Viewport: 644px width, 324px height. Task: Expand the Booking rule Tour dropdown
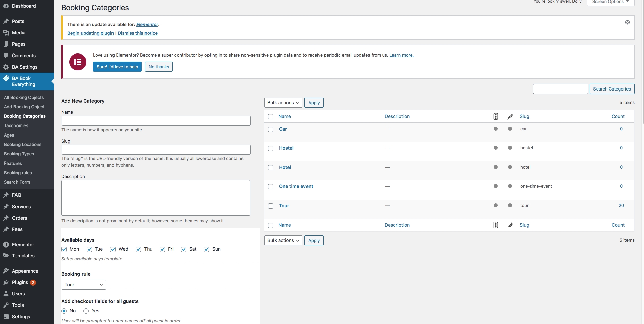tap(84, 285)
